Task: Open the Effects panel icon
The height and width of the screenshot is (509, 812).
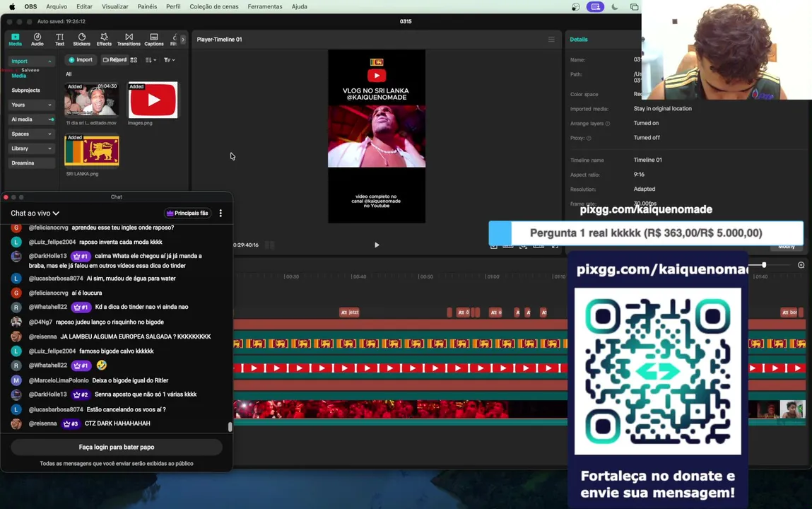Action: tap(104, 40)
